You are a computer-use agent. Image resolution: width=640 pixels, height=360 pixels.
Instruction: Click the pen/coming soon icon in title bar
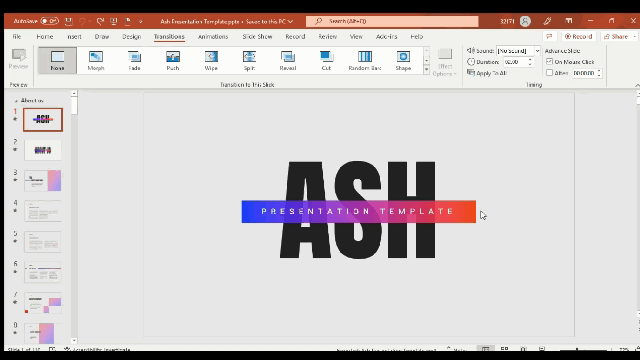[x=547, y=21]
